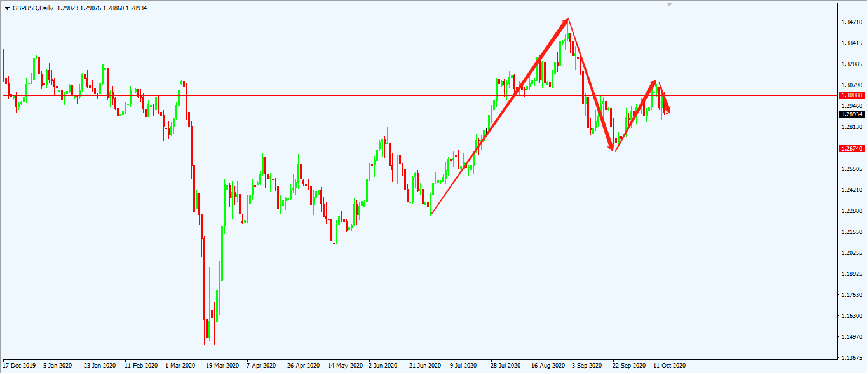Click the 1.24210 price scale label
Image resolution: width=868 pixels, height=374 pixels.
851,190
